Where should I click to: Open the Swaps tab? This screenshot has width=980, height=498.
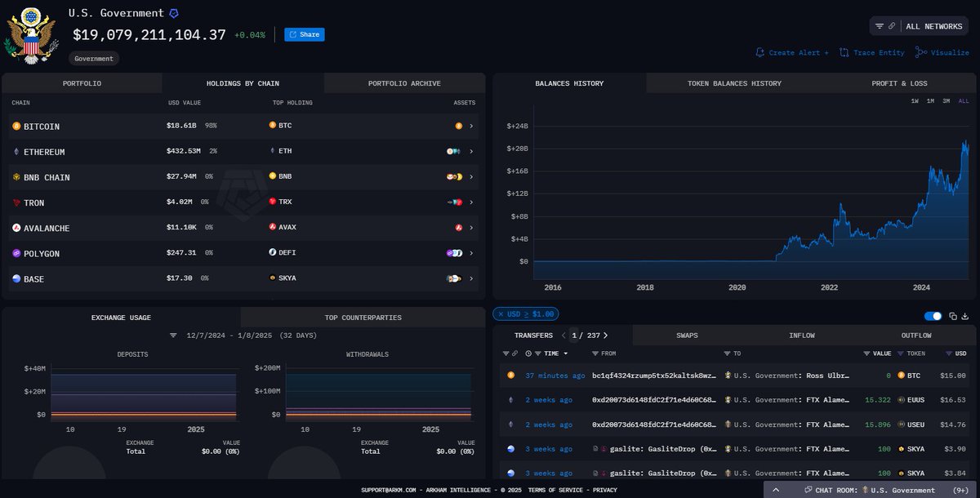(x=688, y=336)
